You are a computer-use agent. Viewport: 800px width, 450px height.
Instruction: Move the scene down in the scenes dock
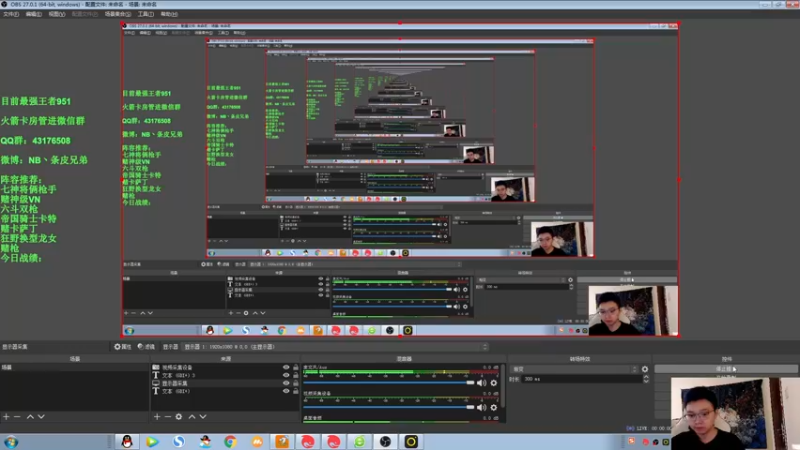pyautogui.click(x=41, y=416)
